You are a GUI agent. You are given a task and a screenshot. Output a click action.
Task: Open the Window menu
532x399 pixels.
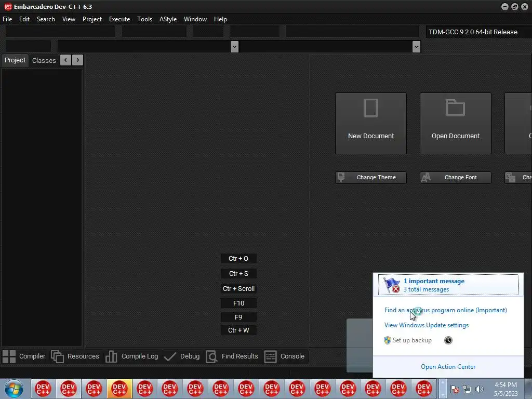pos(195,19)
